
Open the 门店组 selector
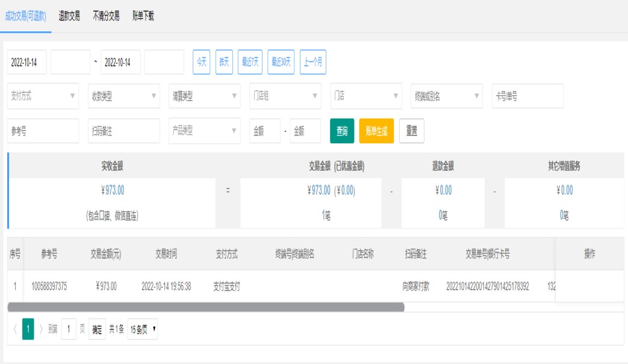click(x=285, y=96)
